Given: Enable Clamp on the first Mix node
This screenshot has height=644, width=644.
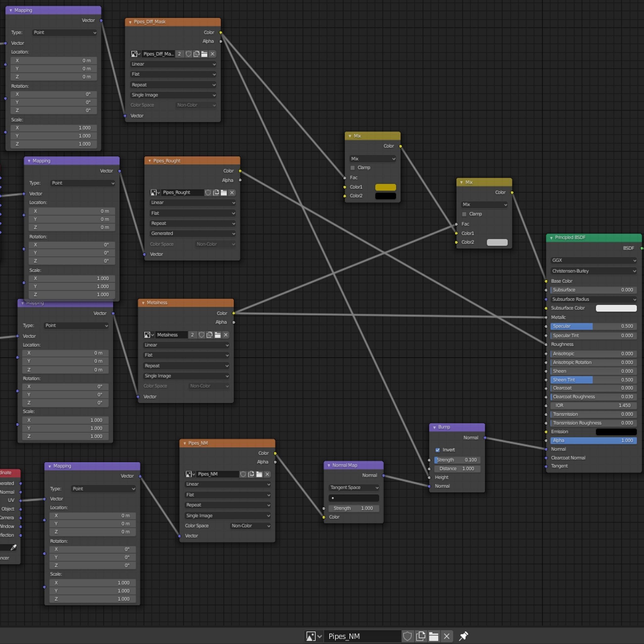Looking at the screenshot, I should [353, 168].
